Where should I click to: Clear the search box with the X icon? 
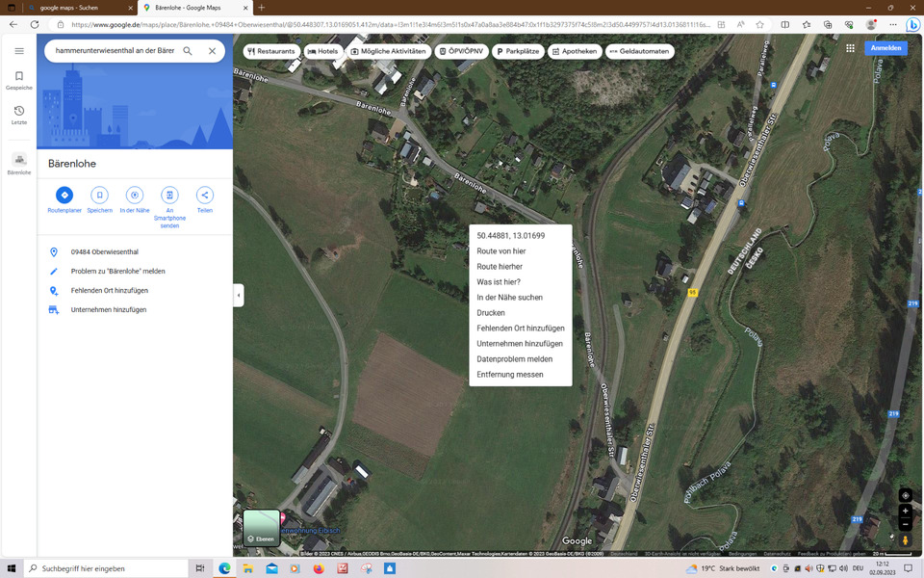[212, 51]
